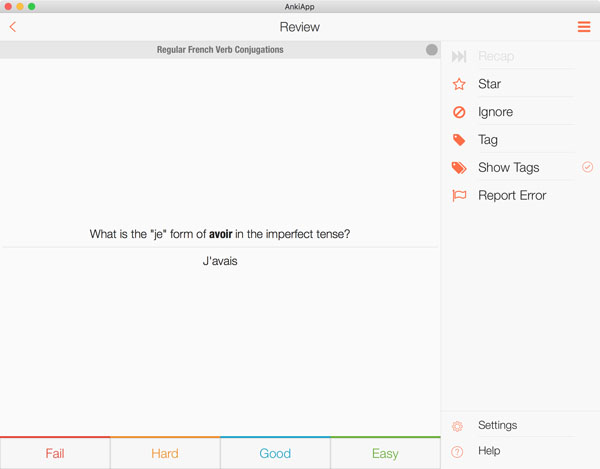The height and width of the screenshot is (469, 600).
Task: Open Settings from the side menu
Action: coord(497,425)
